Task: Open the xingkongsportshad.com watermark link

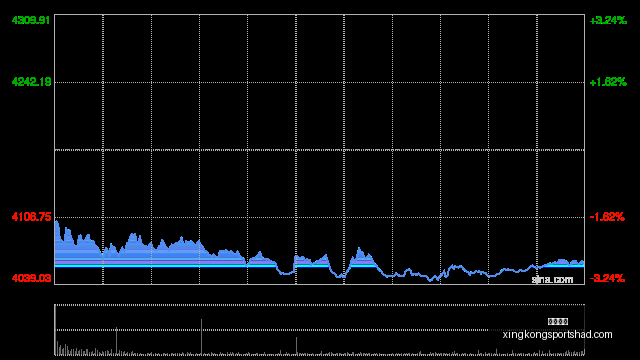Action: [x=558, y=335]
